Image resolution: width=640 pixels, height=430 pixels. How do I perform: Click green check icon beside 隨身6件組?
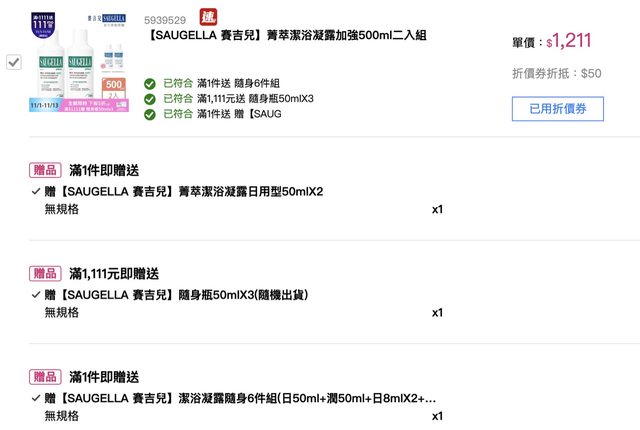(x=150, y=84)
